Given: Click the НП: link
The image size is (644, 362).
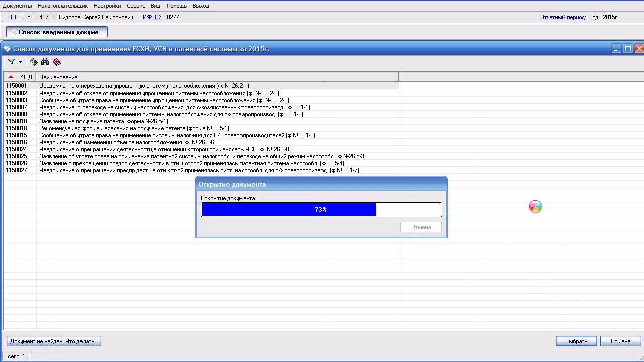Looking at the screenshot, I should (x=13, y=17).
